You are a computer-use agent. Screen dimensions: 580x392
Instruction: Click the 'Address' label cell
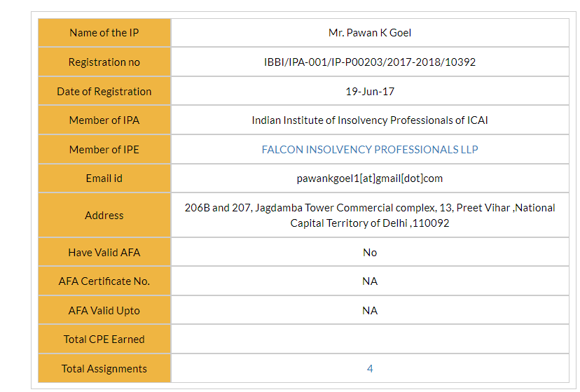[x=104, y=215]
